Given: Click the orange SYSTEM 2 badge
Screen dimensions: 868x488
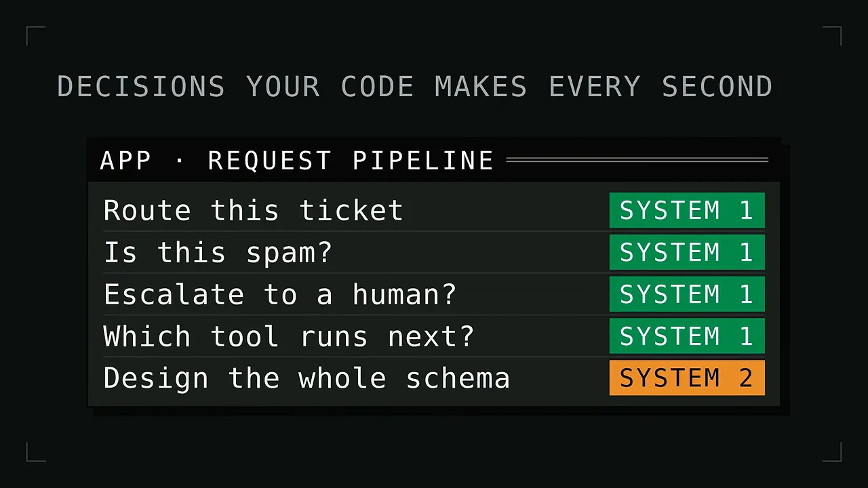Looking at the screenshot, I should (x=687, y=378).
